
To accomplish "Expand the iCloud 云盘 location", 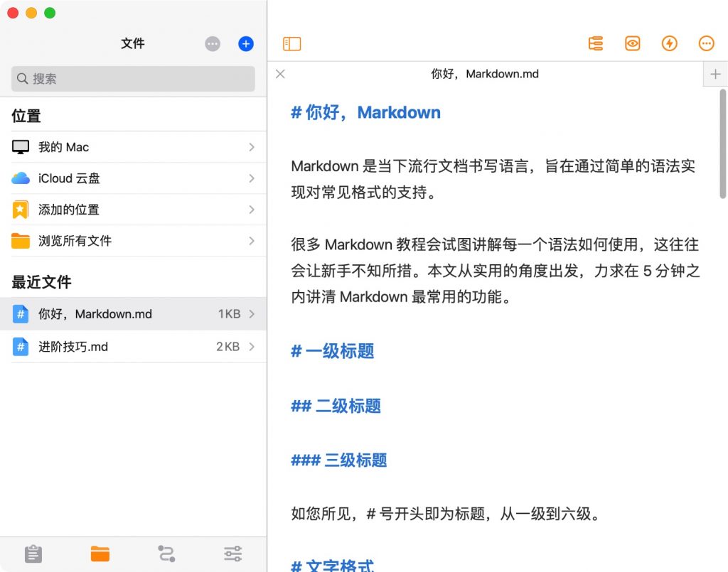I will (x=133, y=178).
